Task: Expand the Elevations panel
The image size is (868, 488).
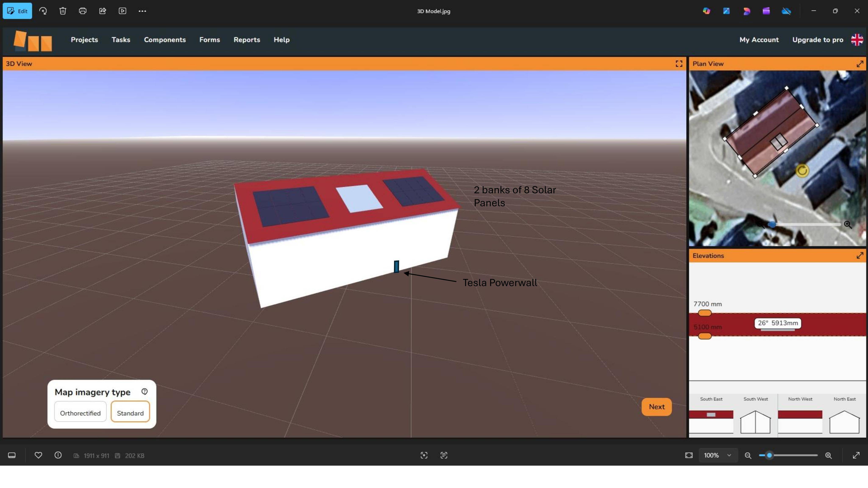Action: [860, 256]
